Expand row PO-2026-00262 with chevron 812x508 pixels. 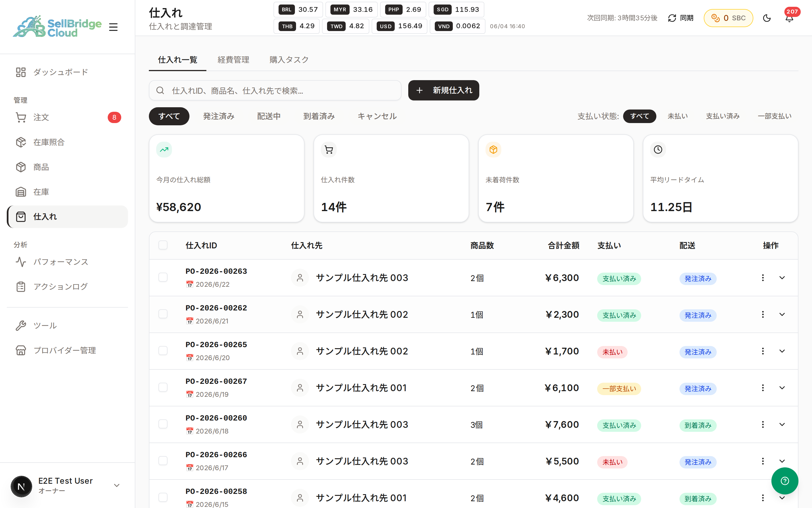pos(782,314)
